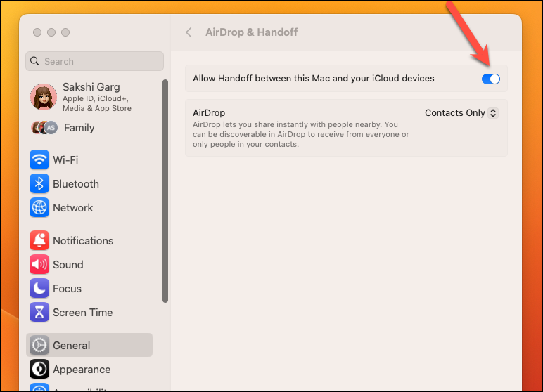543x392 pixels.
Task: Open the Notifications bell icon
Action: pyautogui.click(x=39, y=240)
